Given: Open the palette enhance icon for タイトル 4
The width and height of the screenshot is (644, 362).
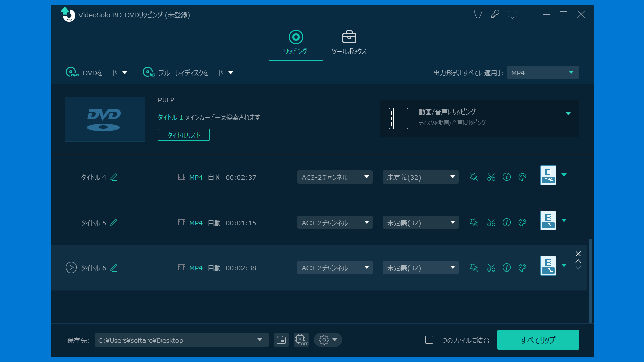Looking at the screenshot, I should point(522,177).
